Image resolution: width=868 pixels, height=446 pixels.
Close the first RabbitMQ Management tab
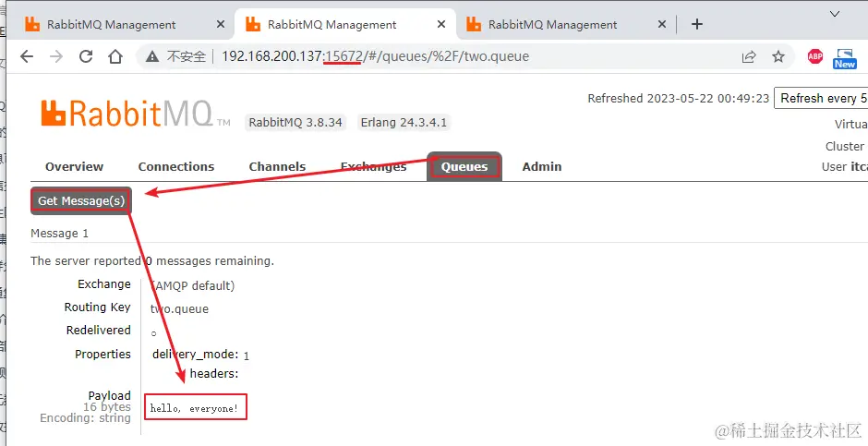pos(221,24)
